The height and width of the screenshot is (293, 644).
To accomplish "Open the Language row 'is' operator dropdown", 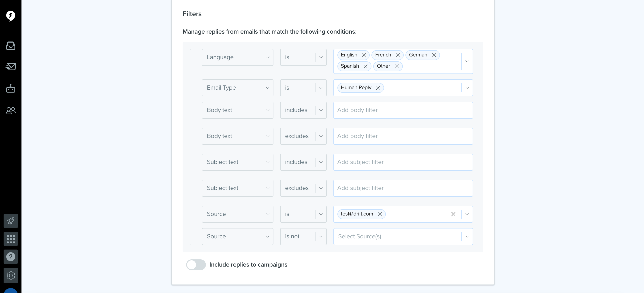I will click(x=303, y=57).
